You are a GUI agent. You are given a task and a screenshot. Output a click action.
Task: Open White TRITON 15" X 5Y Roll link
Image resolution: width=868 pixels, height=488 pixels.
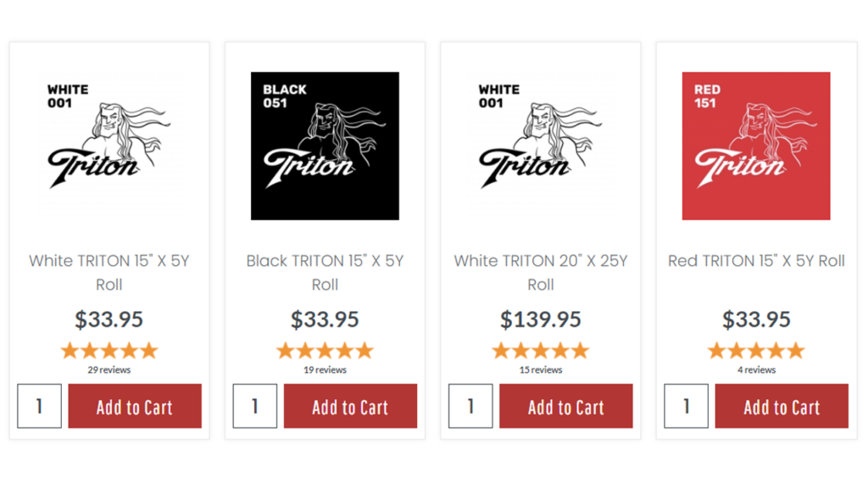(x=109, y=272)
